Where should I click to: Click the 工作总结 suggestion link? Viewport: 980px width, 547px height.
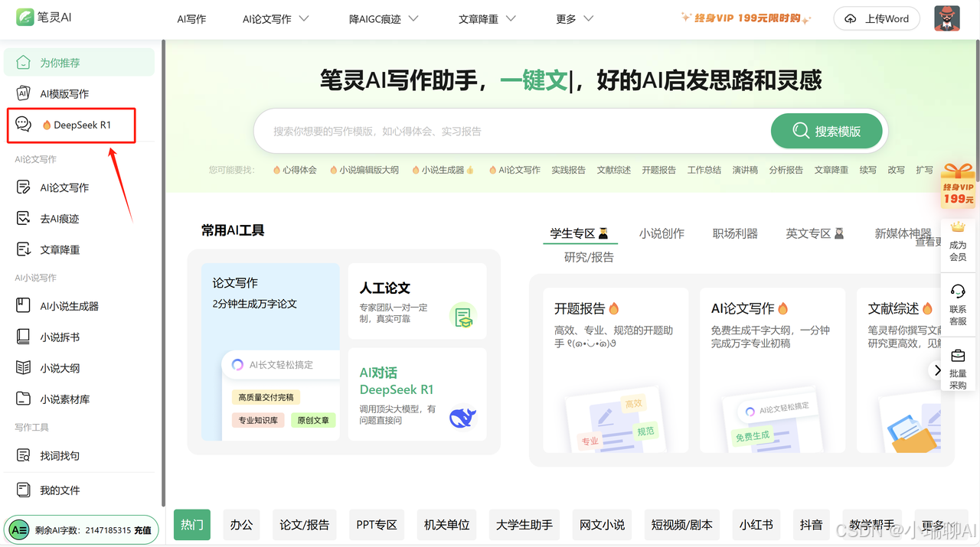coord(704,170)
